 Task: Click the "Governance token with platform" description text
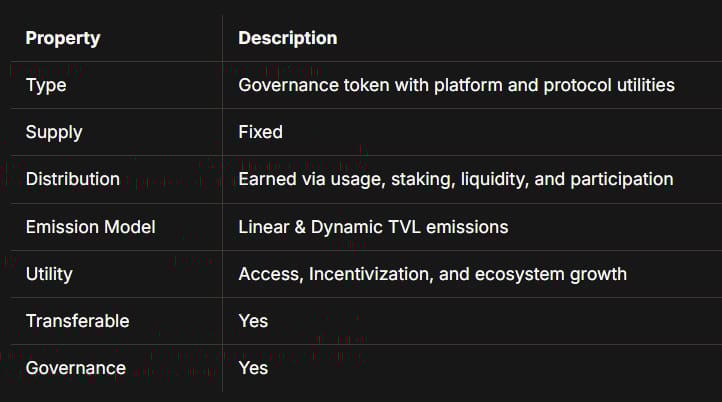click(360, 85)
